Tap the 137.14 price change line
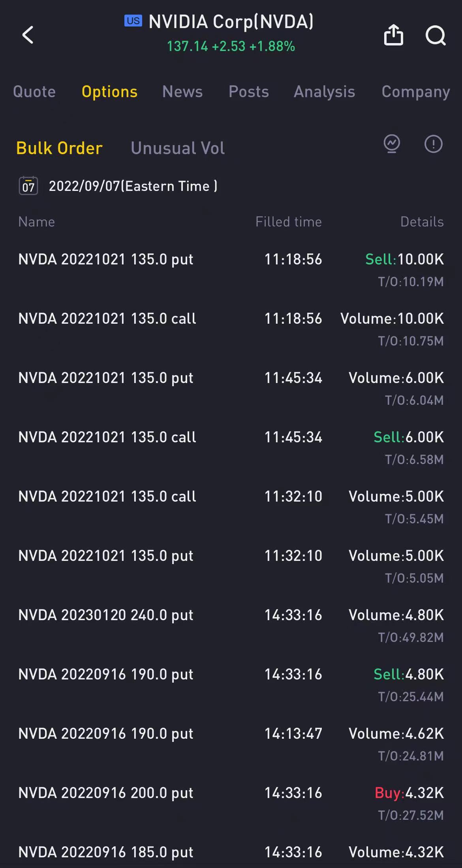Viewport: 462px width, 868px height. coord(231,46)
